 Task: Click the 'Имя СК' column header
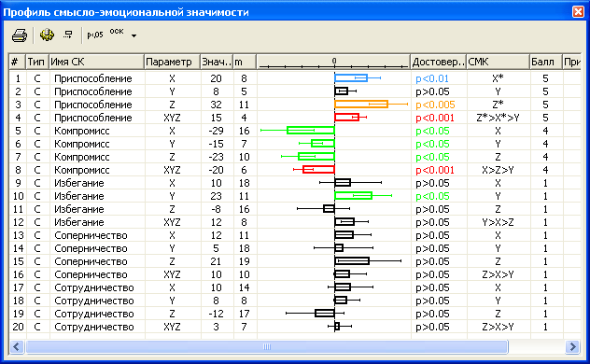(x=96, y=62)
